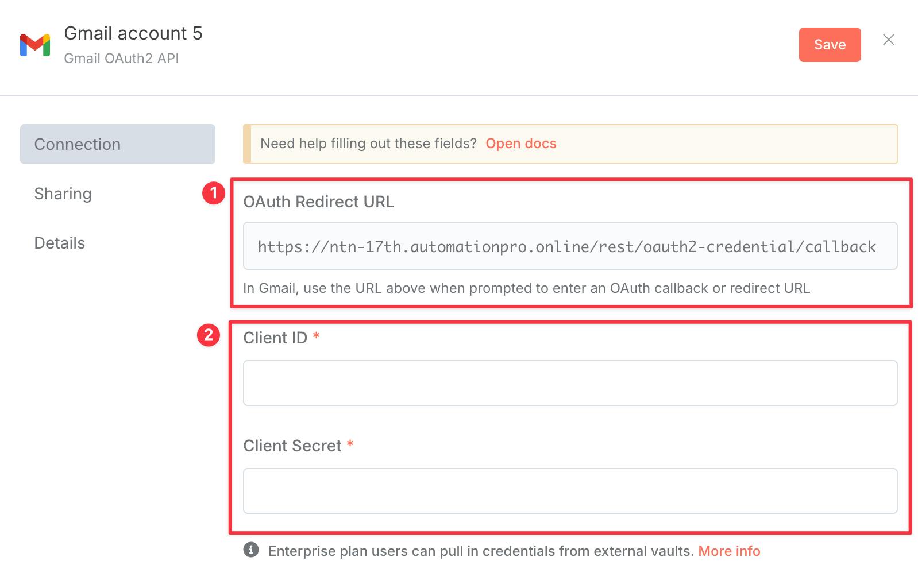Save the Gmail credential
The width and height of the screenshot is (918, 588).
(830, 45)
